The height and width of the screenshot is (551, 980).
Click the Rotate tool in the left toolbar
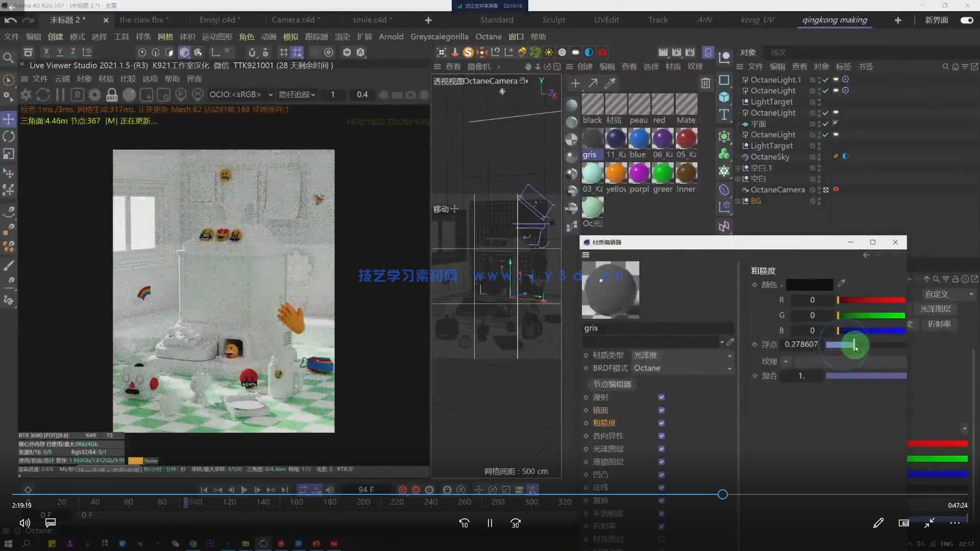pyautogui.click(x=9, y=137)
